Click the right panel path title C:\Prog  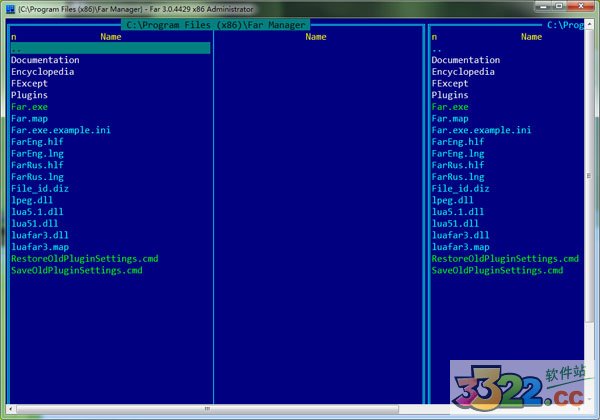pyautogui.click(x=565, y=25)
